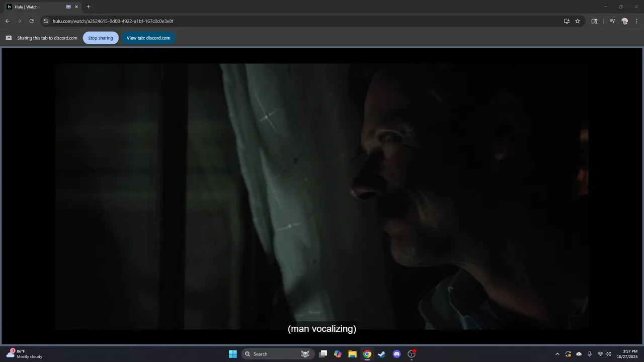644x362 pixels.
Task: Open the Google Lens search icon
Action: [594, 21]
